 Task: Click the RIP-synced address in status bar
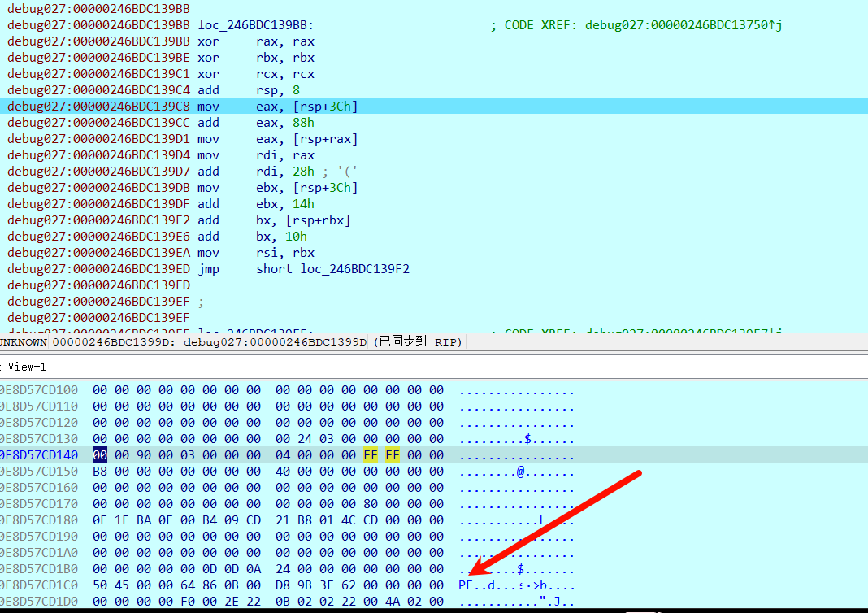click(x=209, y=342)
